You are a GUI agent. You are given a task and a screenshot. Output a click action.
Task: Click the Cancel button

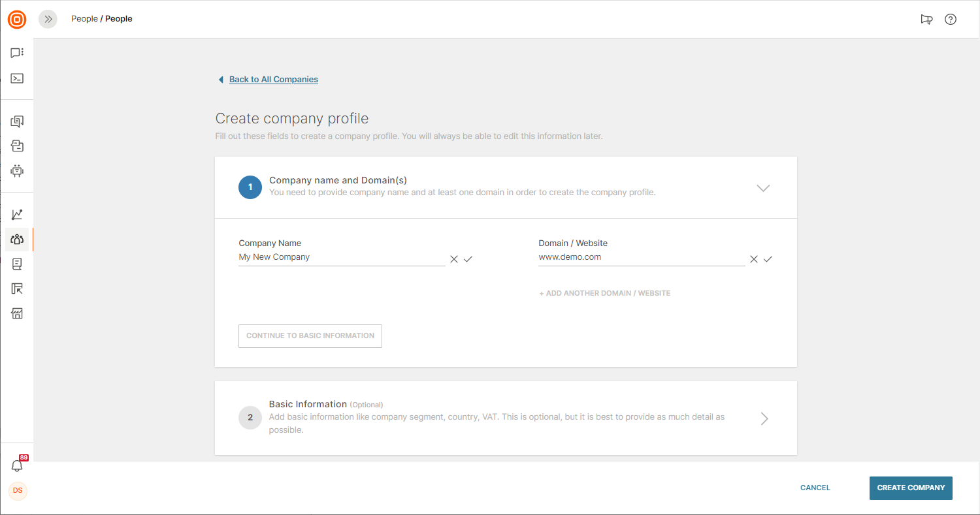[x=815, y=488]
